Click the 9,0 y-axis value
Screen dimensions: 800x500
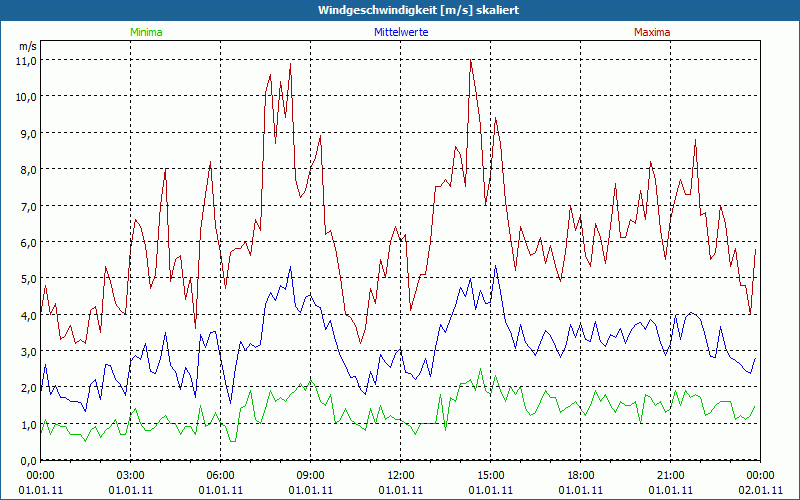coord(28,134)
